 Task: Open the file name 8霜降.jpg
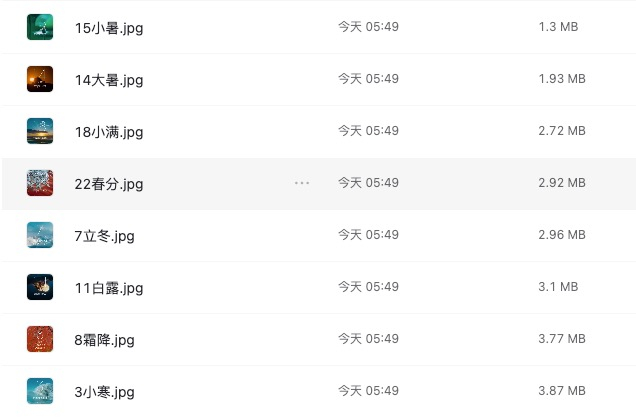(104, 340)
